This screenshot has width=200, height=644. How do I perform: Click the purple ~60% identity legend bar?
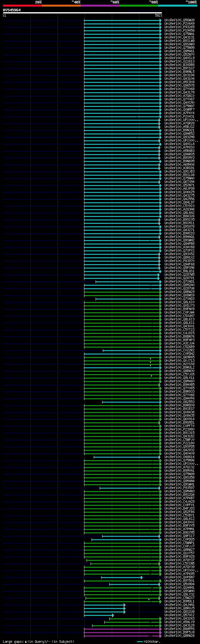100,6
